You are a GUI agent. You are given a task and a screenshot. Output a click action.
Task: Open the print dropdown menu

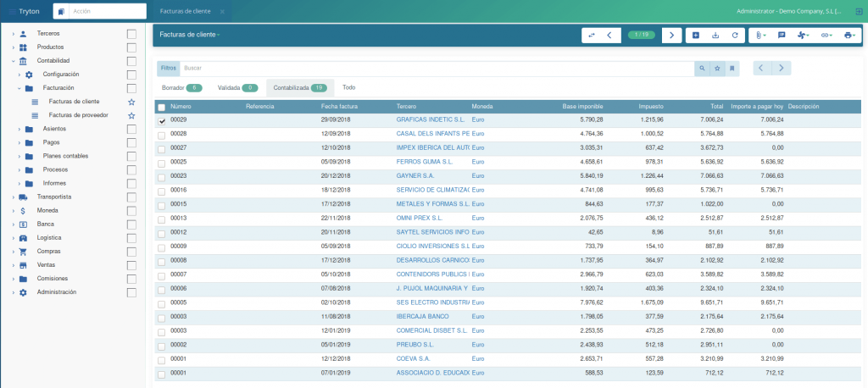pyautogui.click(x=850, y=35)
